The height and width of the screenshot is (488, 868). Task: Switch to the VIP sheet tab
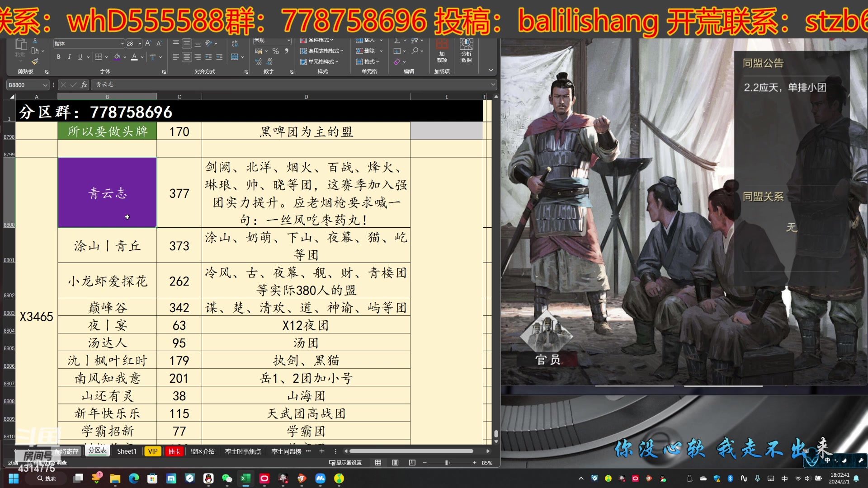(x=153, y=451)
